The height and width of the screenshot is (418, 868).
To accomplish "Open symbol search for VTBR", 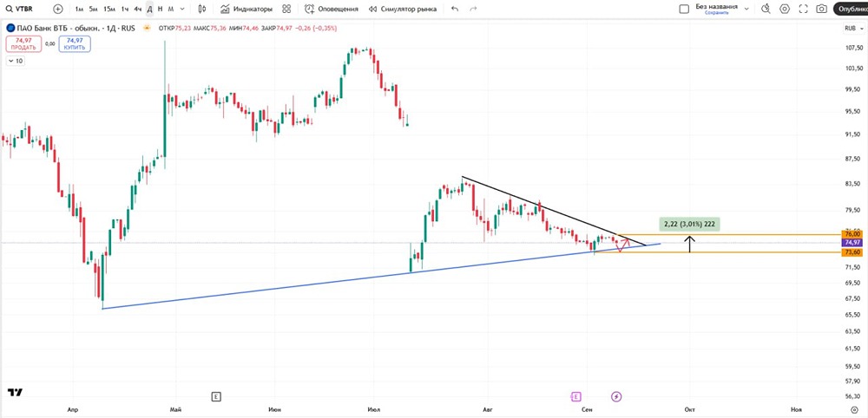I will (19, 9).
